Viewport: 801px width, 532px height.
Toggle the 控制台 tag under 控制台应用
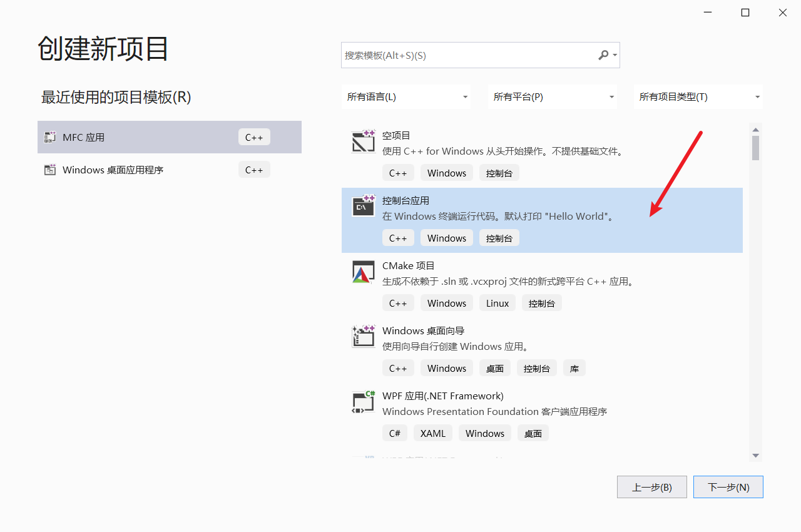click(x=499, y=237)
